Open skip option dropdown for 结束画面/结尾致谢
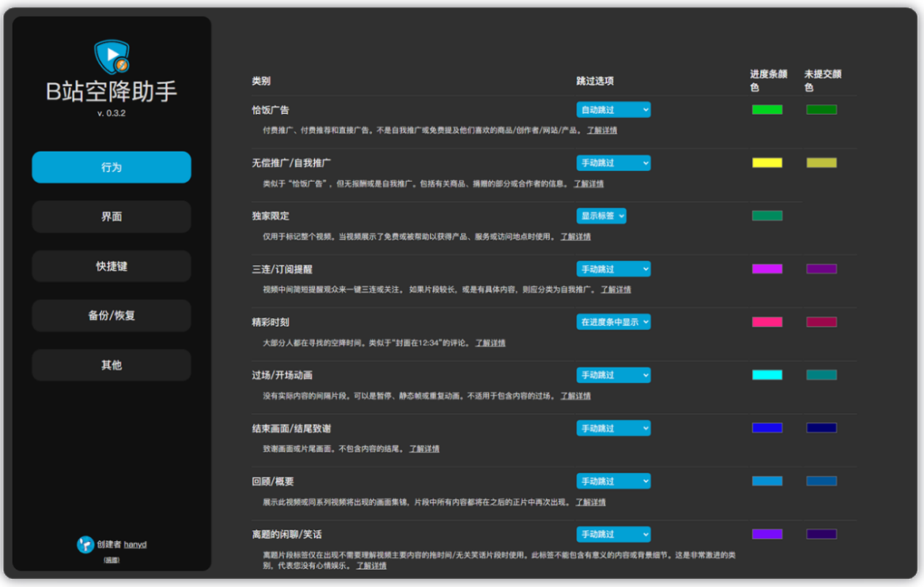Image resolution: width=924 pixels, height=587 pixels. pos(613,428)
